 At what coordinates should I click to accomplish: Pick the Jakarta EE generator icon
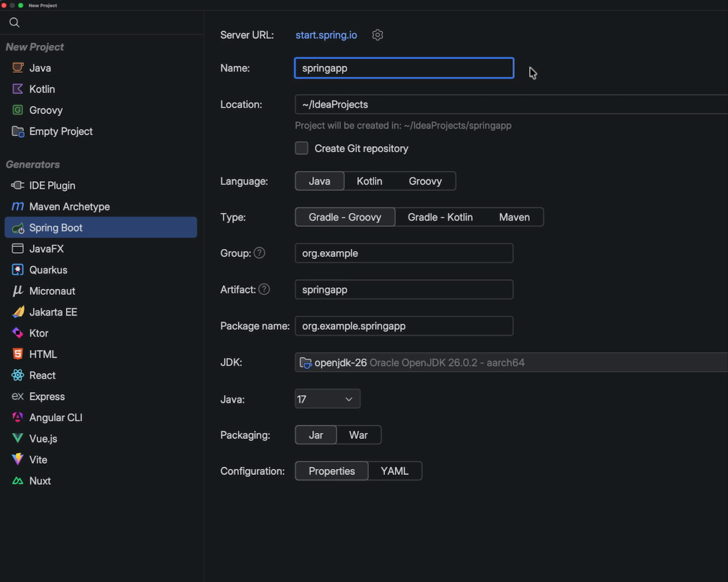[18, 312]
